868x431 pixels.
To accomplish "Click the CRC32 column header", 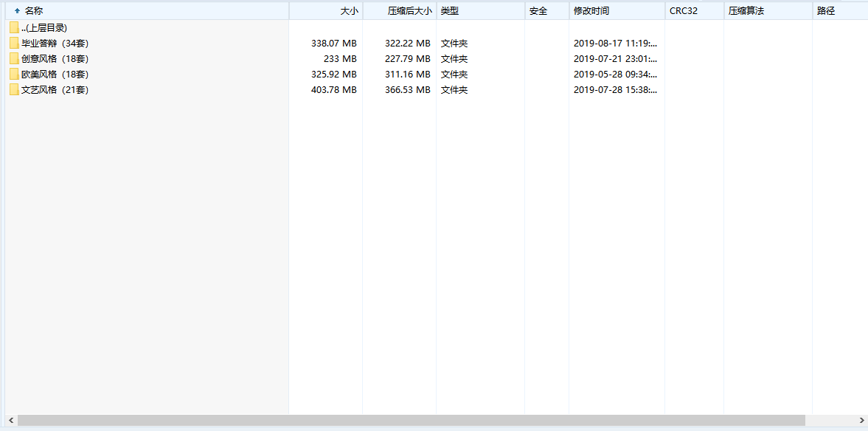I will point(684,11).
